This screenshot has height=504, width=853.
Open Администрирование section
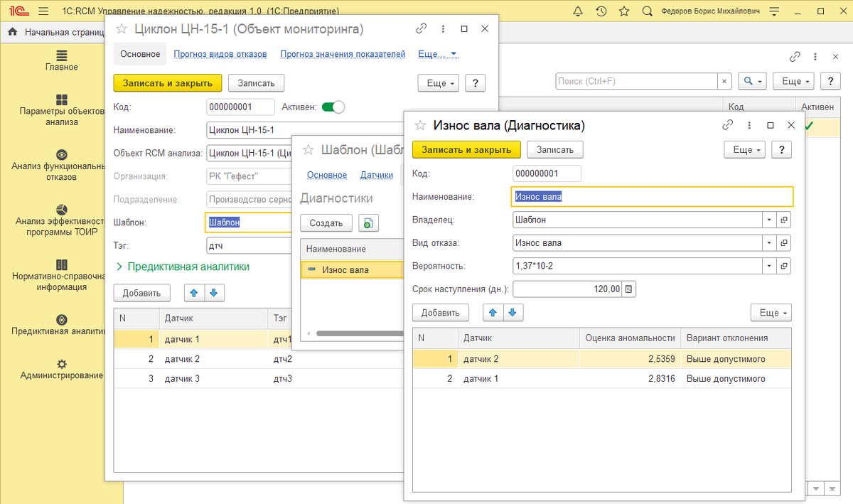[x=62, y=370]
